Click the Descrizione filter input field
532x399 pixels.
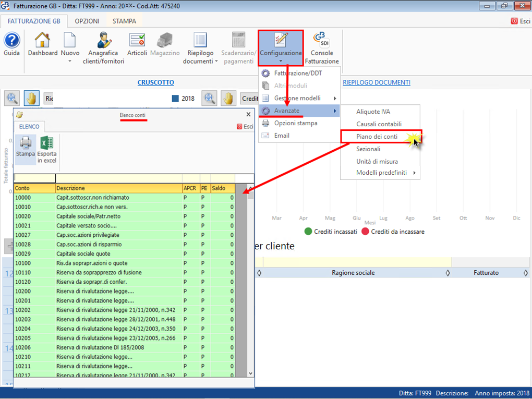click(119, 178)
